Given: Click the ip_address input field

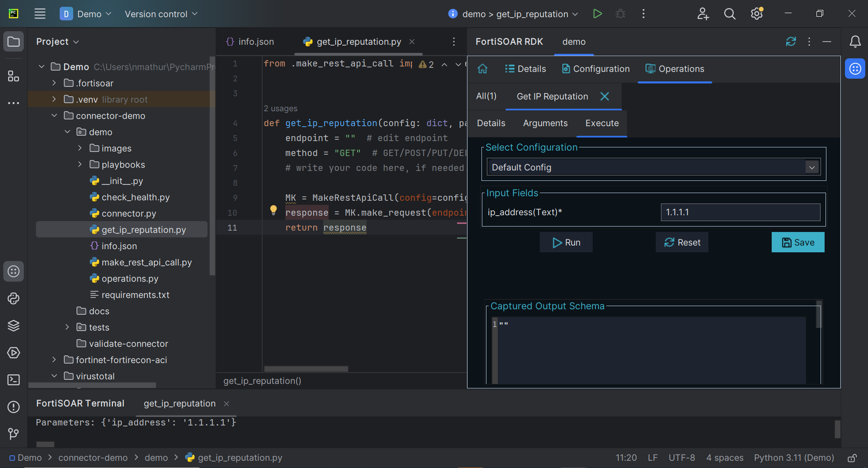Looking at the screenshot, I should click(740, 212).
